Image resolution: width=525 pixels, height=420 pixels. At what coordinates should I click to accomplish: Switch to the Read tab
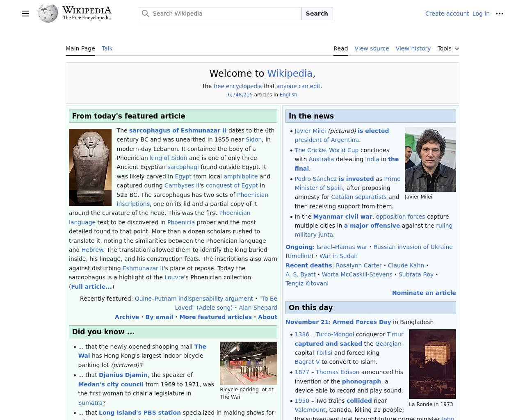point(341,48)
